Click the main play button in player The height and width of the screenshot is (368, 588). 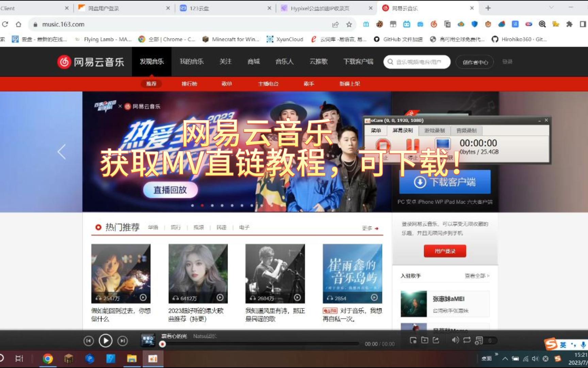coord(105,341)
